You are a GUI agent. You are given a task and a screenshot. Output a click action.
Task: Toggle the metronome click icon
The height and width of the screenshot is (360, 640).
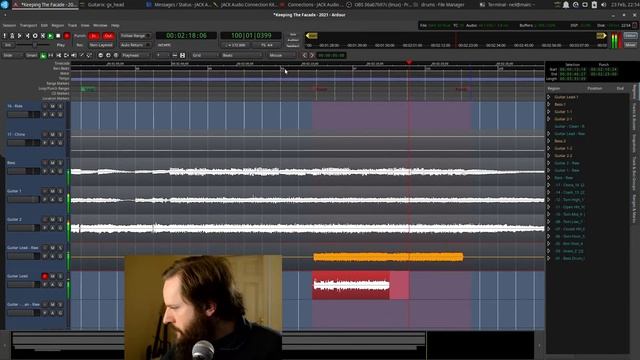point(12,36)
